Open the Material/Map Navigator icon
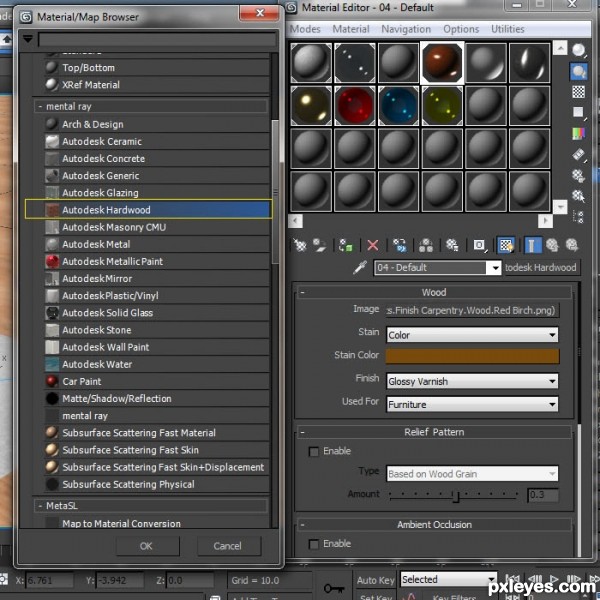 click(579, 217)
